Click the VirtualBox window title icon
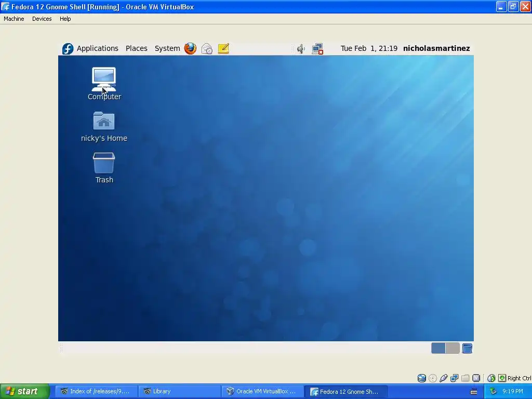This screenshot has width=532, height=399. (6, 6)
